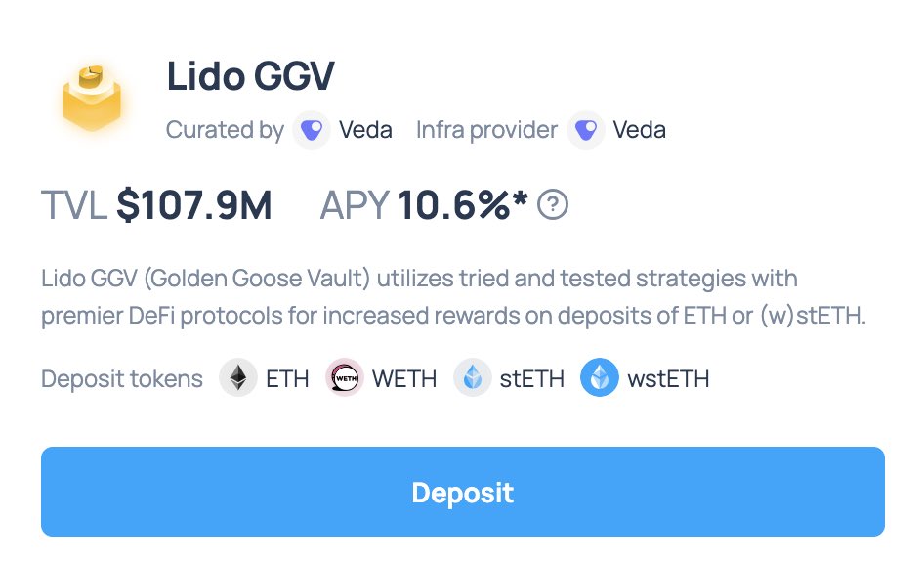This screenshot has width=924, height=565.
Task: Click the Deposit tokens label
Action: [x=122, y=378]
